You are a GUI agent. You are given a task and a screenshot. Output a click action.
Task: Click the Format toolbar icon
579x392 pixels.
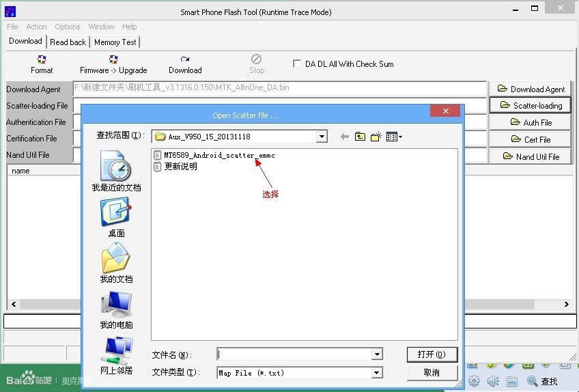click(42, 64)
